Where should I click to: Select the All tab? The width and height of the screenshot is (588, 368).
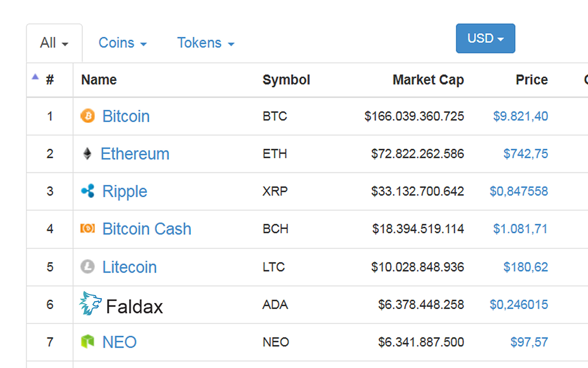click(54, 43)
